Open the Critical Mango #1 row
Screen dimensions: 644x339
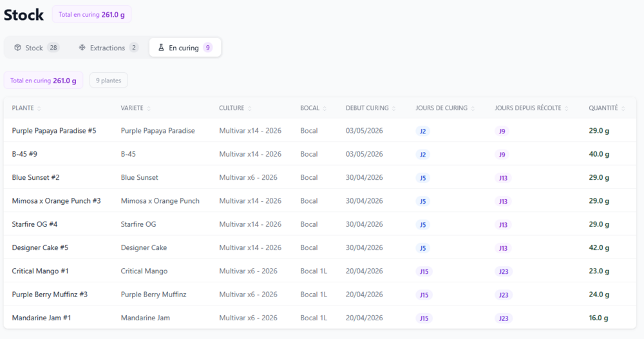(319, 271)
